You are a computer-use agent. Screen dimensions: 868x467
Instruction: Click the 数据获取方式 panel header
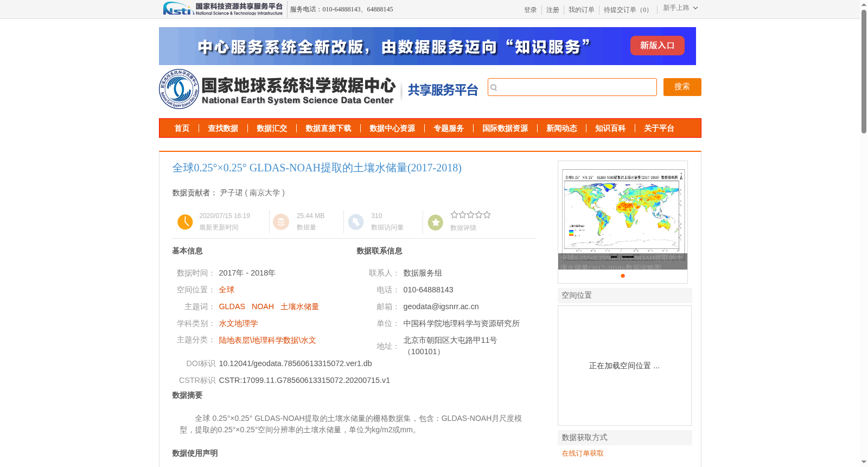(625, 438)
